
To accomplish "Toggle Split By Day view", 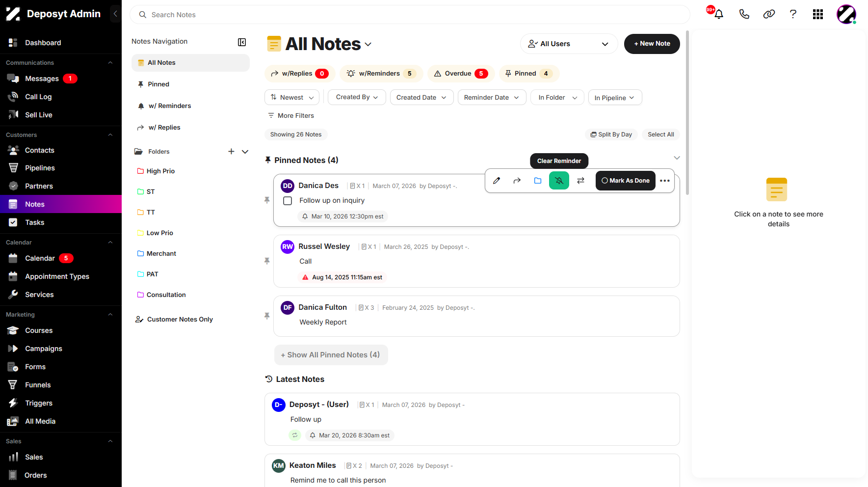I will 611,135.
